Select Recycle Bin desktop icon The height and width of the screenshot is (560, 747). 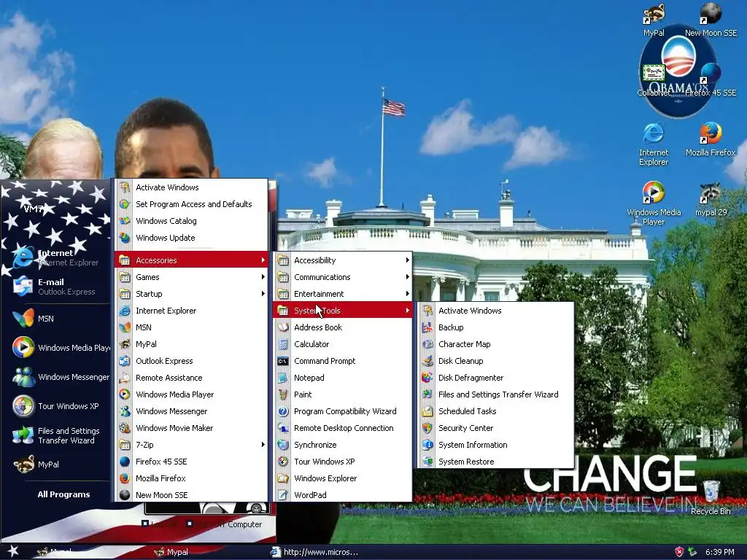pyautogui.click(x=711, y=497)
